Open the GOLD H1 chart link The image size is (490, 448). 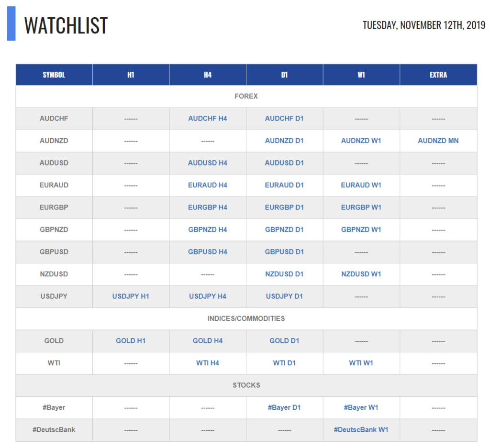[131, 340]
